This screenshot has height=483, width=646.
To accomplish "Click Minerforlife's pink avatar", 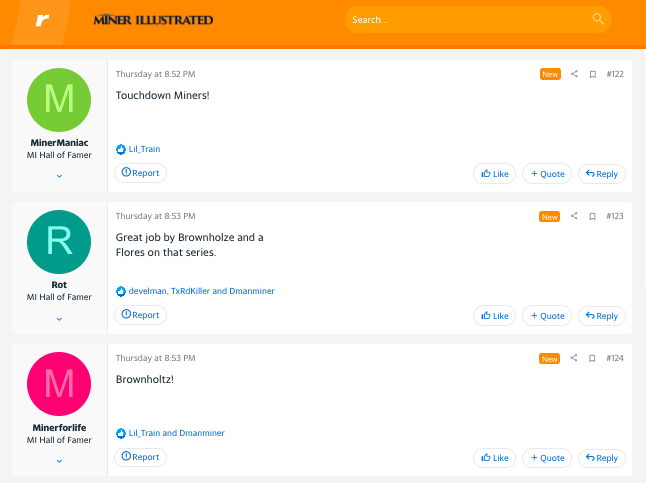I will [59, 384].
